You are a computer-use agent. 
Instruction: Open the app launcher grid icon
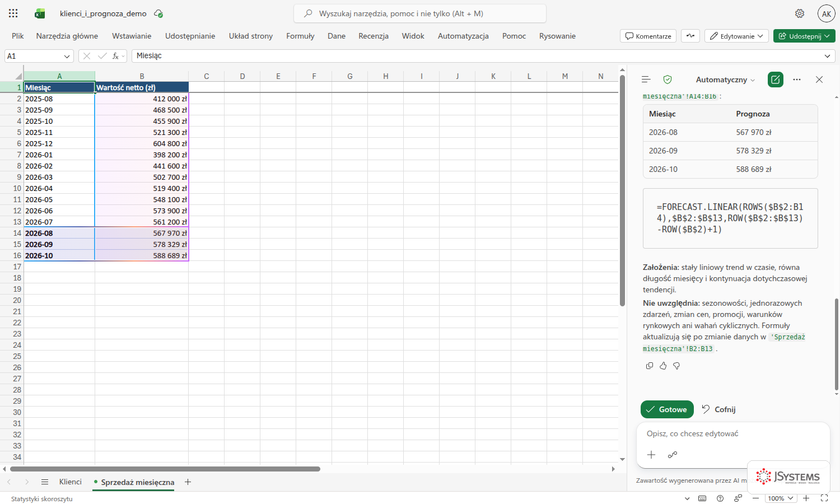[13, 13]
